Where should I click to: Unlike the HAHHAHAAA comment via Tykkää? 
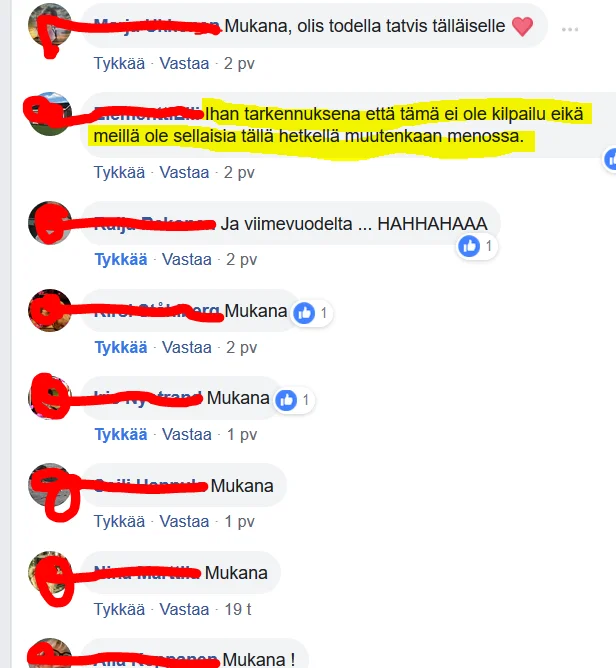click(121, 259)
